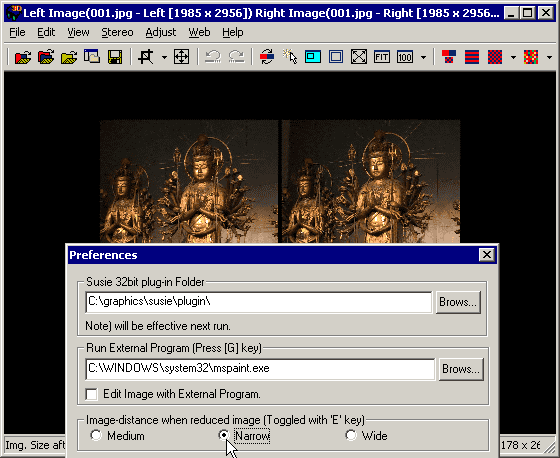560x458 pixels.
Task: Open the Stereo menu
Action: click(x=117, y=33)
